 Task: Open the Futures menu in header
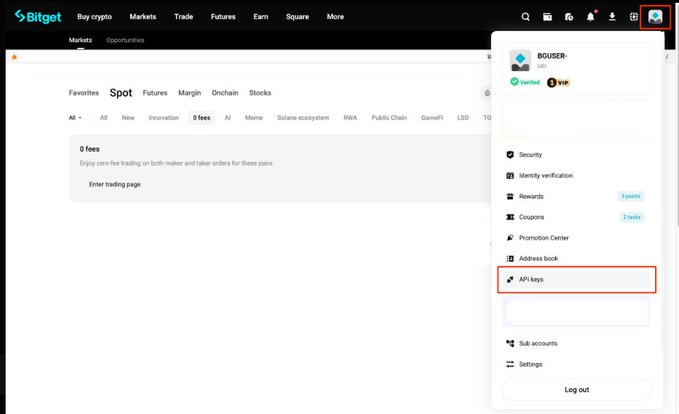tap(223, 16)
